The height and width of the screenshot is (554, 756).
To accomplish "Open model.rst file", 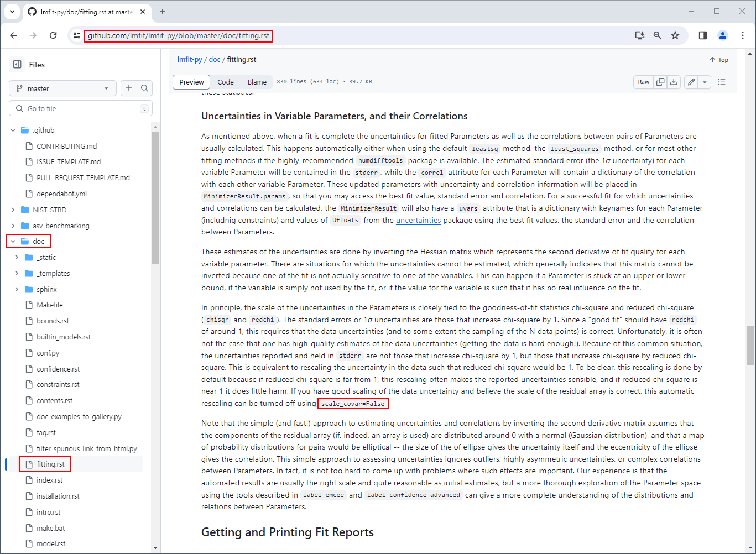I will (51, 544).
